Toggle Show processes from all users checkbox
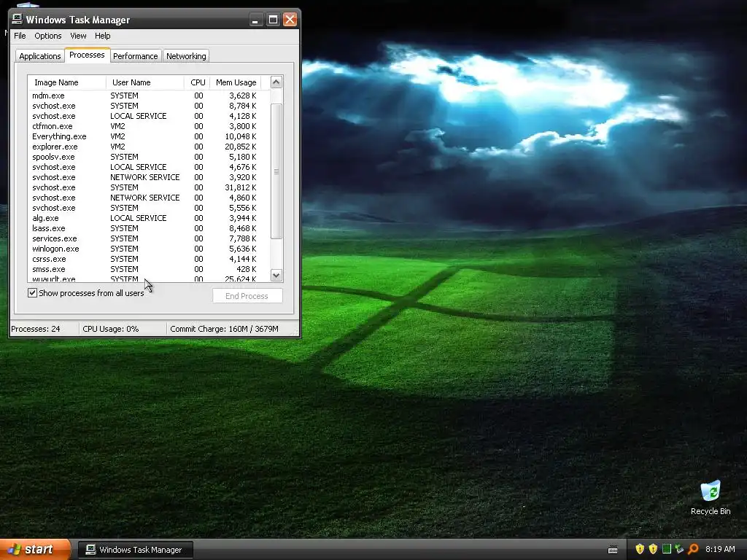The image size is (747, 560). 32,293
